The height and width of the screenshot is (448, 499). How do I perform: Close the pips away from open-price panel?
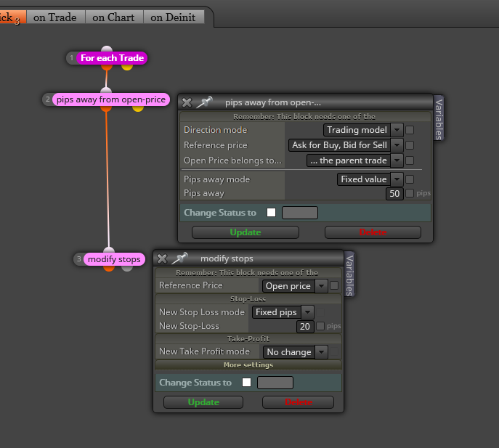[187, 102]
